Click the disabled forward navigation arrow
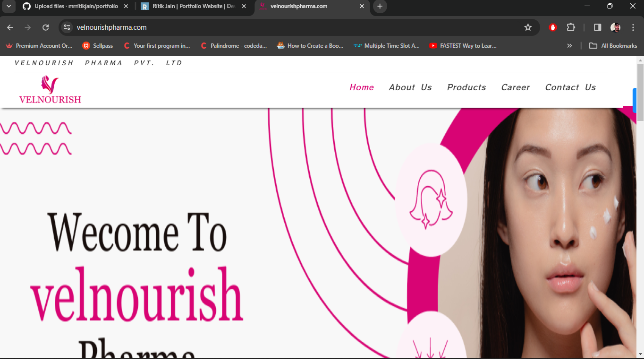644x359 pixels. (x=28, y=27)
